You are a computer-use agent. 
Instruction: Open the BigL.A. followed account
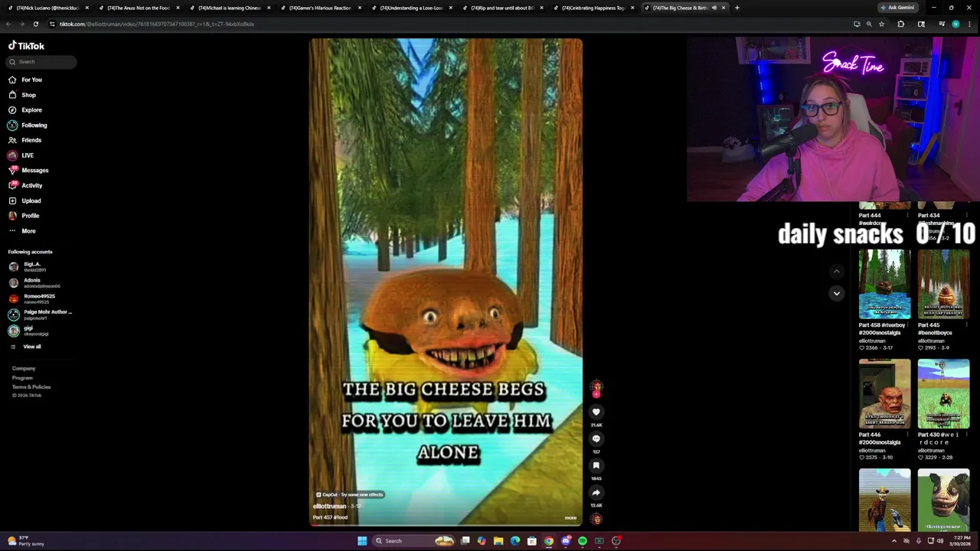pos(31,266)
